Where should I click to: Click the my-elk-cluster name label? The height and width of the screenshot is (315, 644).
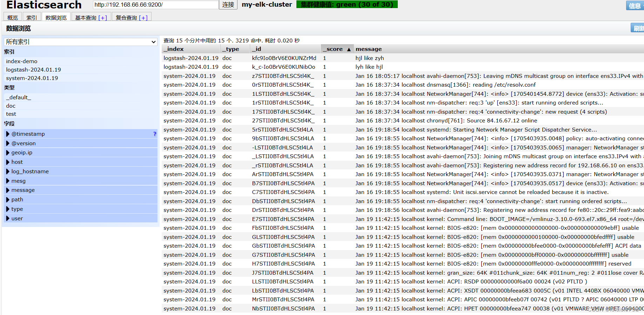coord(267,5)
